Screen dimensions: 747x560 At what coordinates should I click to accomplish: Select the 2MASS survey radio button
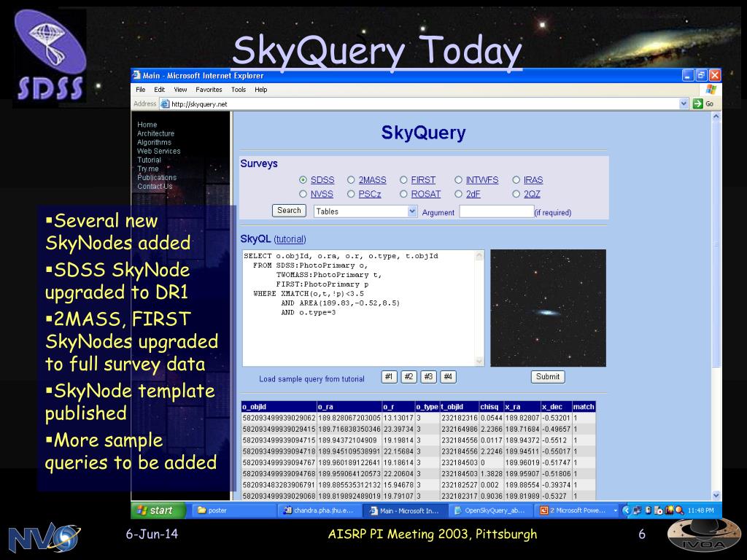351,180
